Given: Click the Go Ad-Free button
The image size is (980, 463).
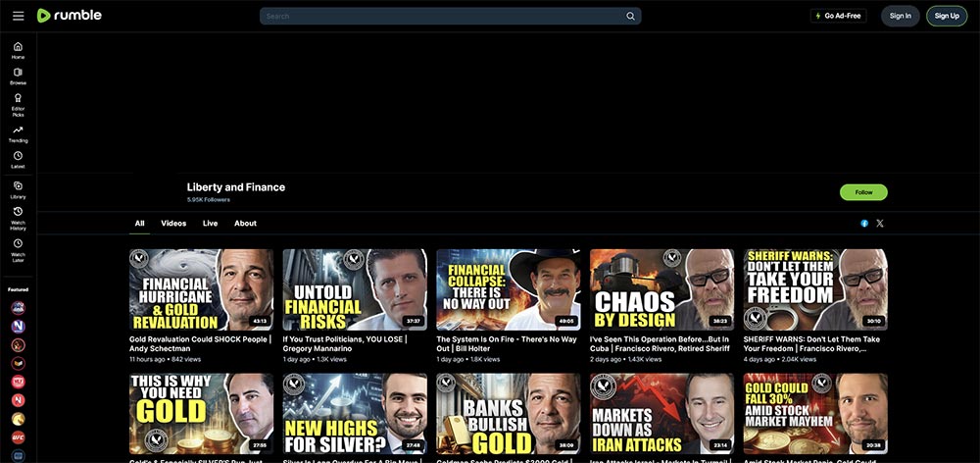Looking at the screenshot, I should 838,16.
